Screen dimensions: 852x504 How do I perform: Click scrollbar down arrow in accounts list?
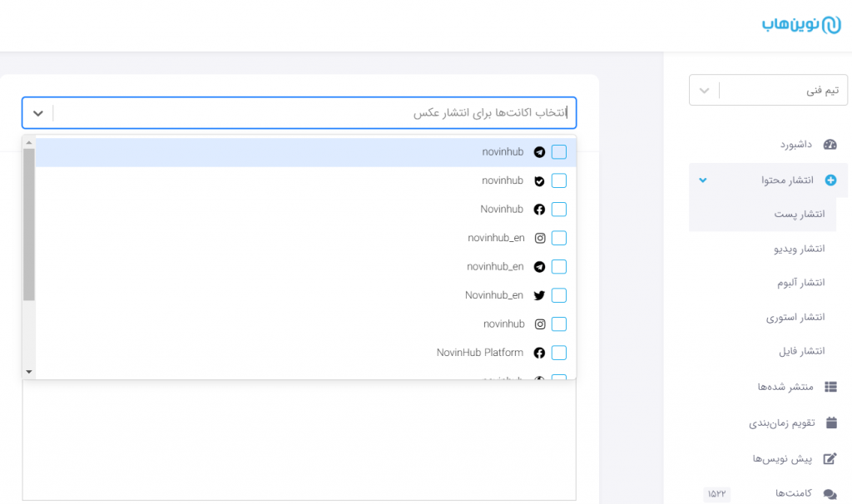29,372
